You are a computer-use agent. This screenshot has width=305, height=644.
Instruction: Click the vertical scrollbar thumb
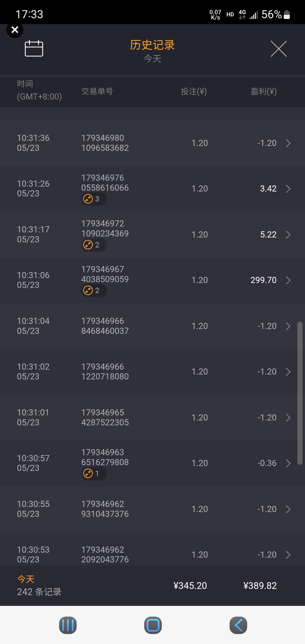(299, 393)
